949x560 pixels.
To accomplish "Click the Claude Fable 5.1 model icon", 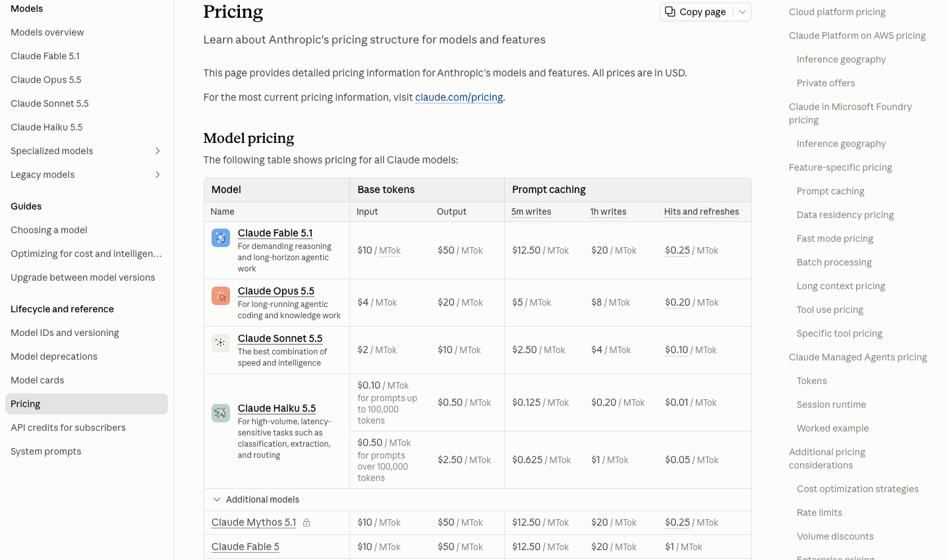I will point(221,238).
